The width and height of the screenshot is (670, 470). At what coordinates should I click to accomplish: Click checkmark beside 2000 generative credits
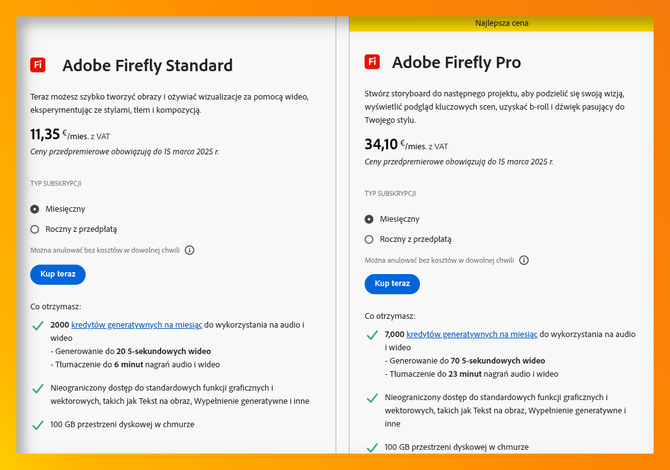(x=38, y=326)
